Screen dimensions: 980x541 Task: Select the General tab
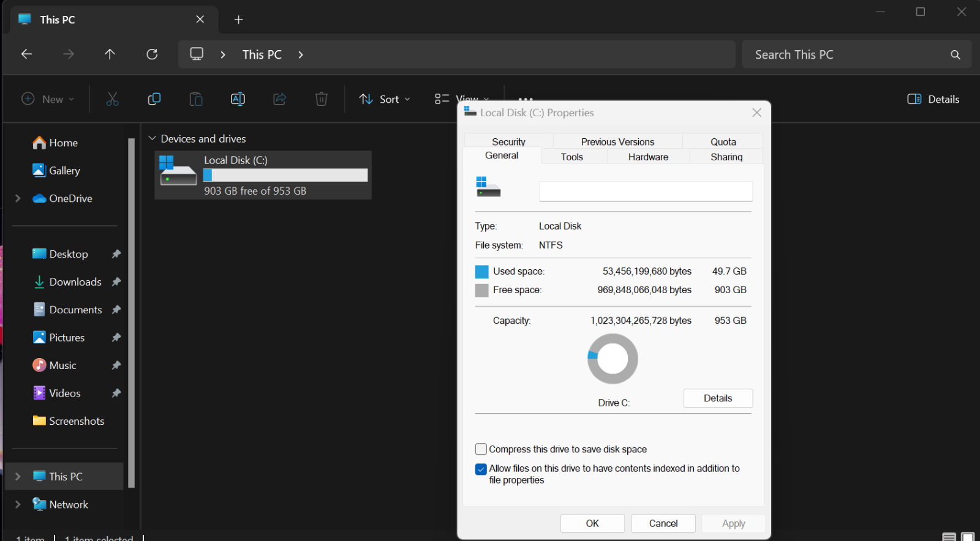pyautogui.click(x=502, y=155)
